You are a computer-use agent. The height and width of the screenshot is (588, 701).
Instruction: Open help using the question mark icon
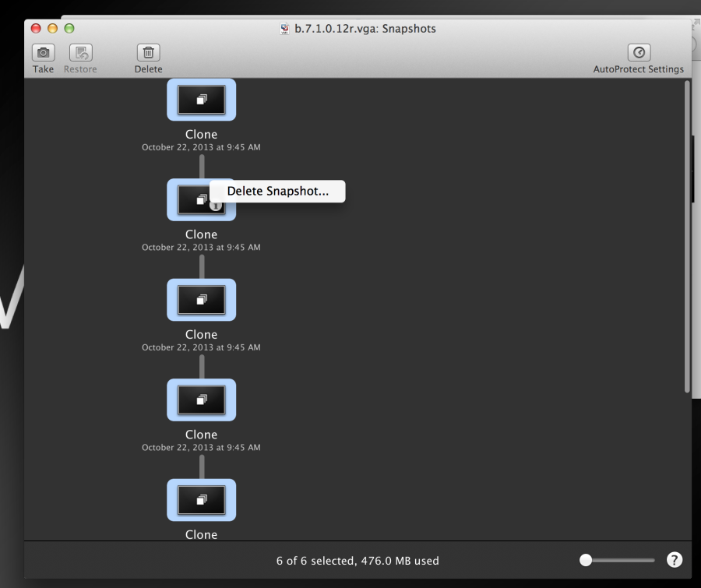(x=674, y=560)
